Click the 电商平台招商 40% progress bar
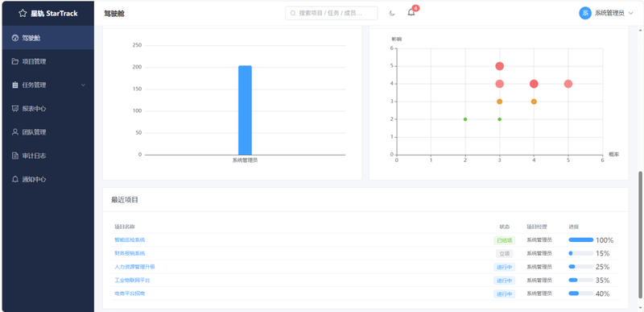Screen dimensions: 644x312 [580, 293]
